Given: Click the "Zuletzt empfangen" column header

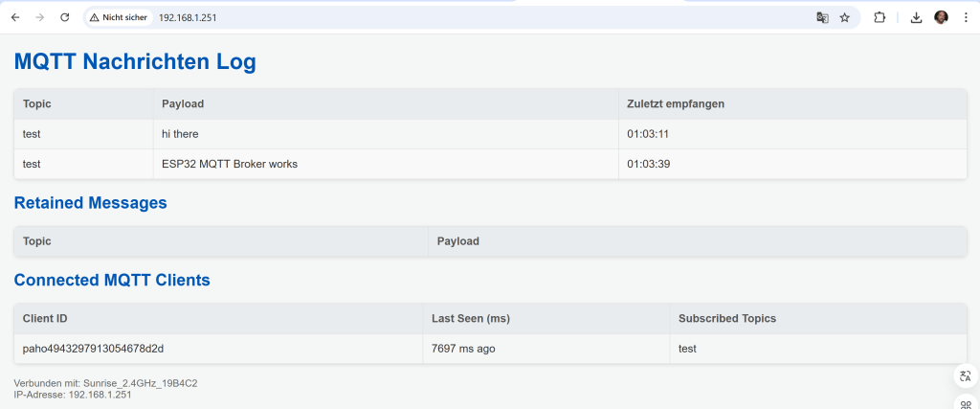Looking at the screenshot, I should (675, 103).
